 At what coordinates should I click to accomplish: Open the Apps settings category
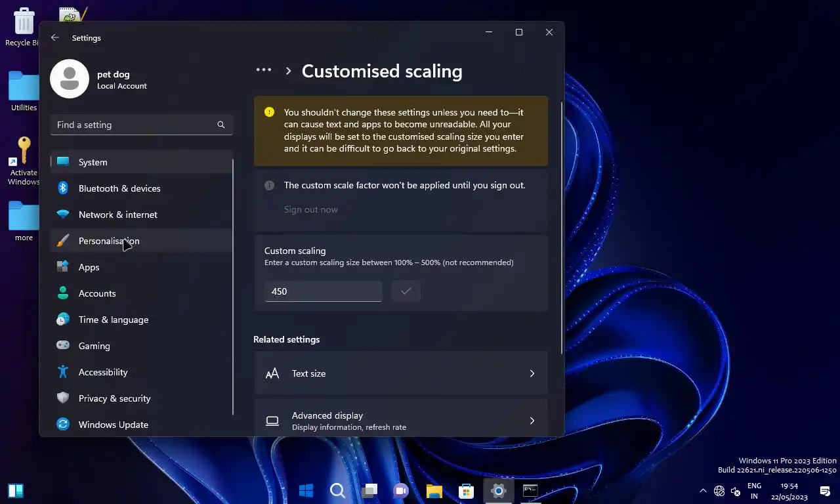click(x=141, y=267)
